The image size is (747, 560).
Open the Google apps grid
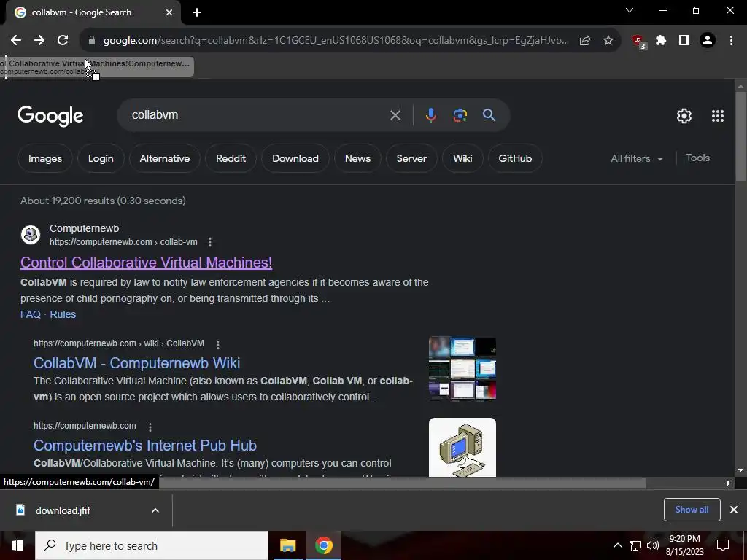pyautogui.click(x=718, y=116)
